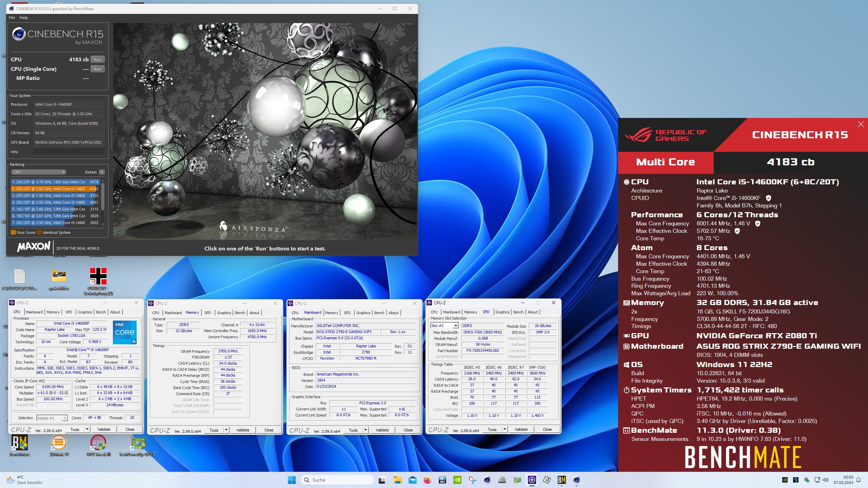Select ranking row 7 with score 2632
Screen dimensions: 868x488
coord(55,223)
